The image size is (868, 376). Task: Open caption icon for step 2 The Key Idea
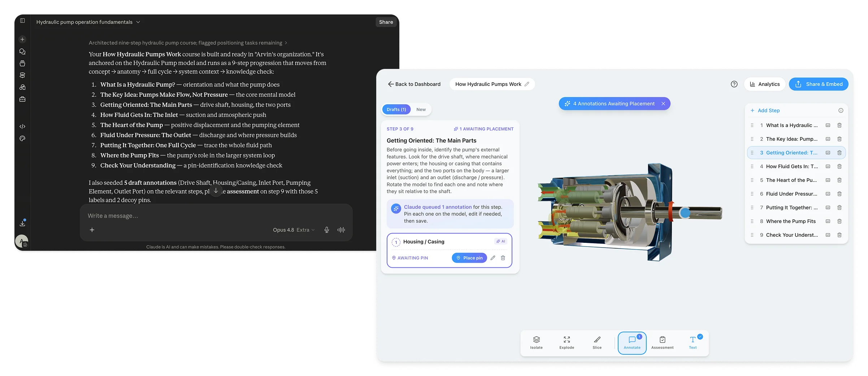point(828,139)
